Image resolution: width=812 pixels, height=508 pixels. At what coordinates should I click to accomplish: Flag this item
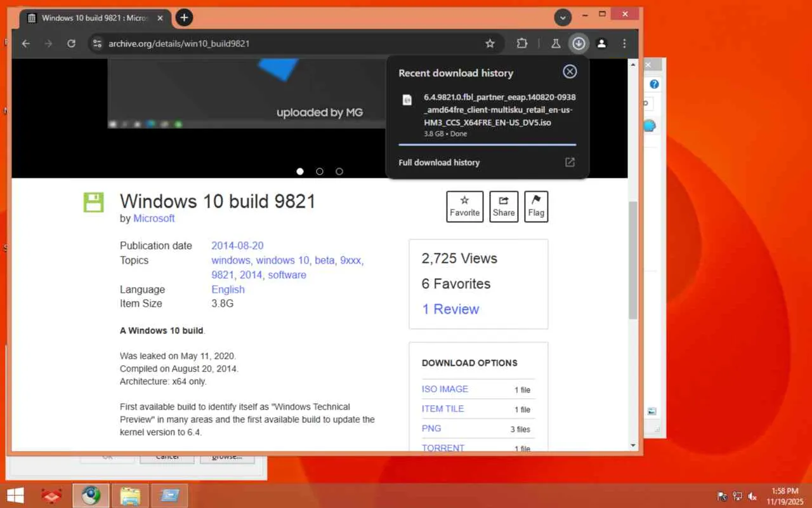[536, 207]
